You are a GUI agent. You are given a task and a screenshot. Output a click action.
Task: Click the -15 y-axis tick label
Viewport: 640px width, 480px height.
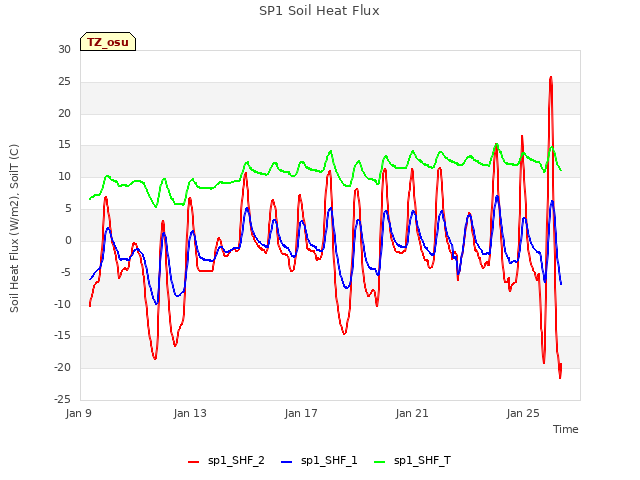(63, 336)
